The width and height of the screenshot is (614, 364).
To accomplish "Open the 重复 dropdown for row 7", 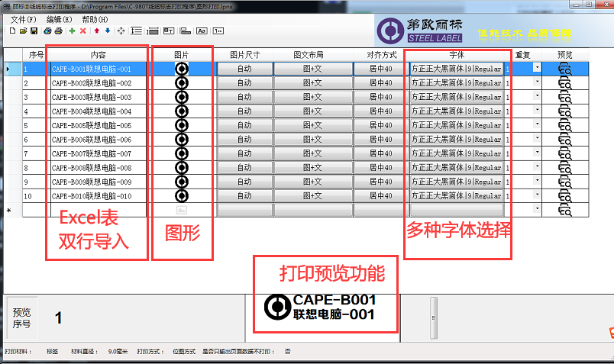I will tap(537, 153).
